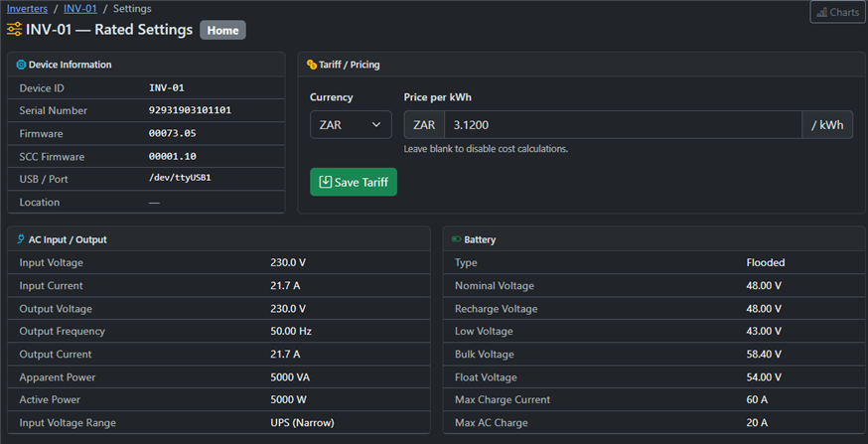Screen dimensions: 868x444
Task: Save the tariff with Save Tariff button
Action: pos(354,182)
